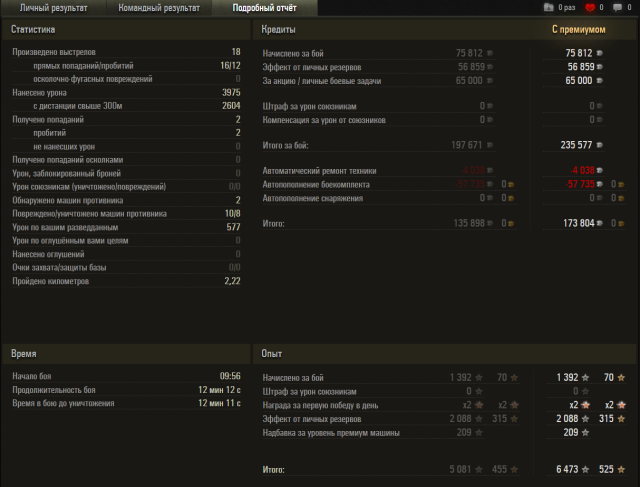This screenshot has width=640, height=487.
Task: Click the replay share icon beside '0 раз'
Action: tap(547, 8)
